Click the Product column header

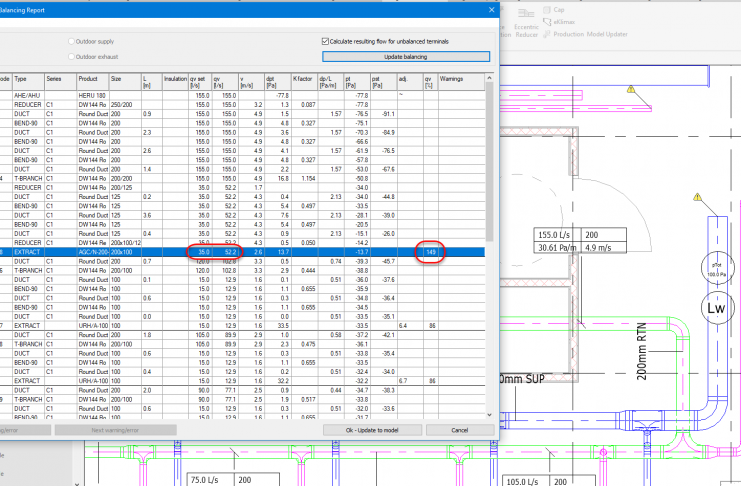point(89,78)
